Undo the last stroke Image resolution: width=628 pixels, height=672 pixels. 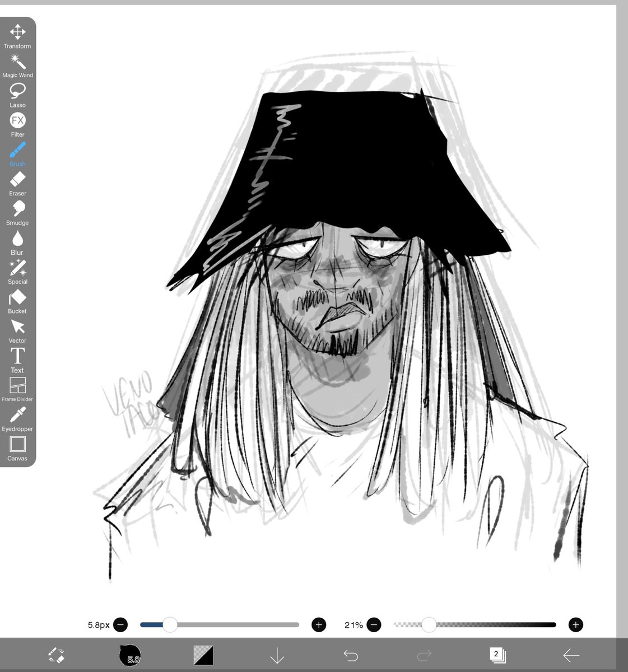click(351, 655)
